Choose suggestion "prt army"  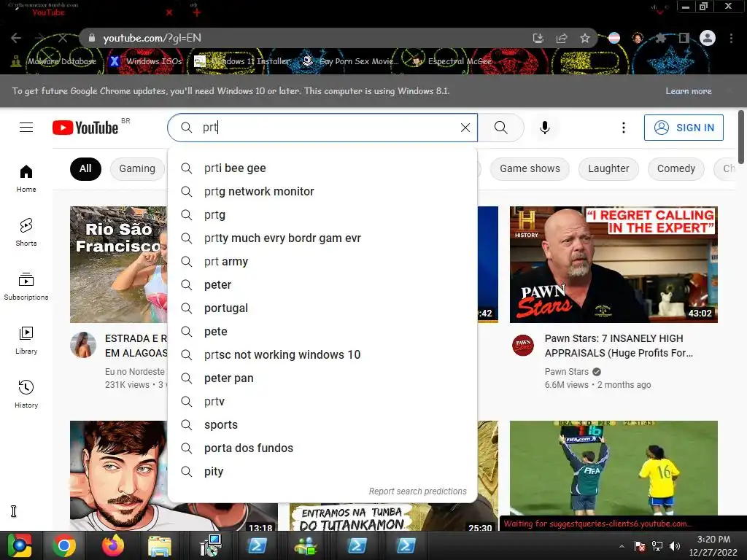click(x=322, y=262)
